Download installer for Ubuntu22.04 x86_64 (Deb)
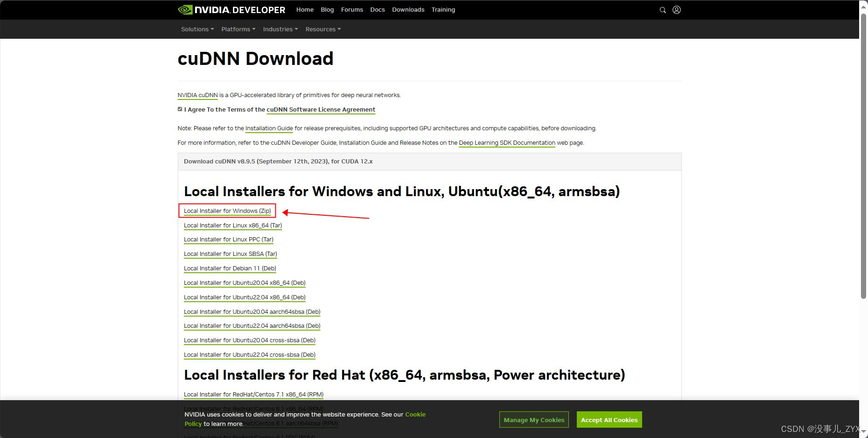This screenshot has height=438, width=868. 245,297
